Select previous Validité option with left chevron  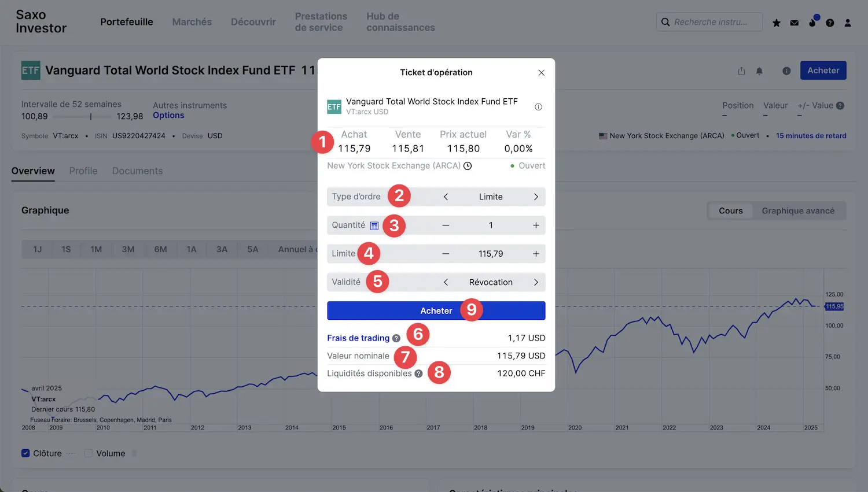(x=446, y=282)
